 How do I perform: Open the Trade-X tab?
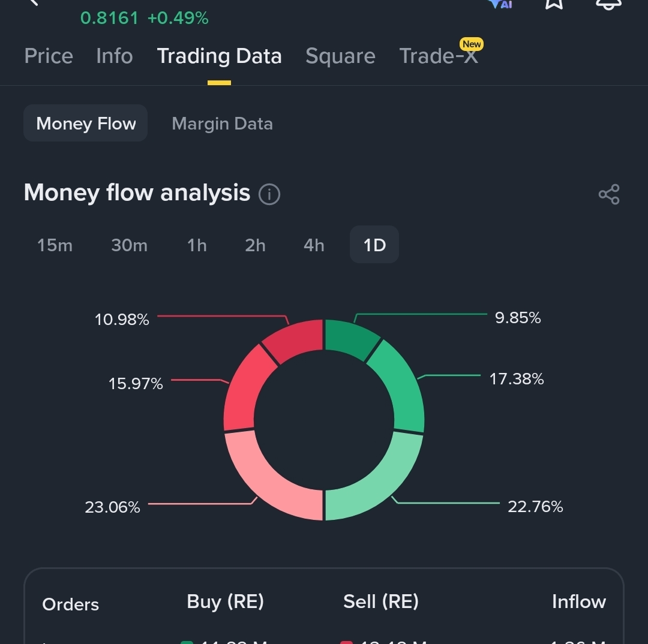click(439, 56)
